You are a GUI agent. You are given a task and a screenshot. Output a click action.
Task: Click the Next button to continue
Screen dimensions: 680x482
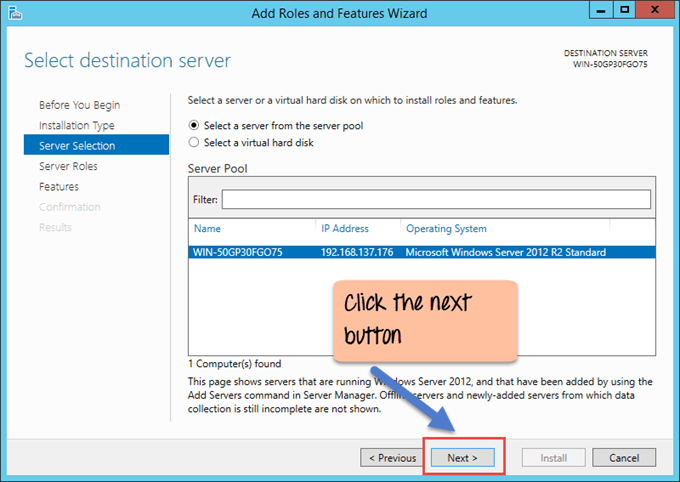click(462, 457)
